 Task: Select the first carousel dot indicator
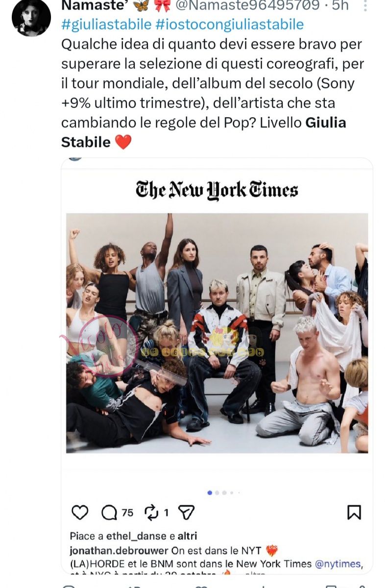(210, 492)
